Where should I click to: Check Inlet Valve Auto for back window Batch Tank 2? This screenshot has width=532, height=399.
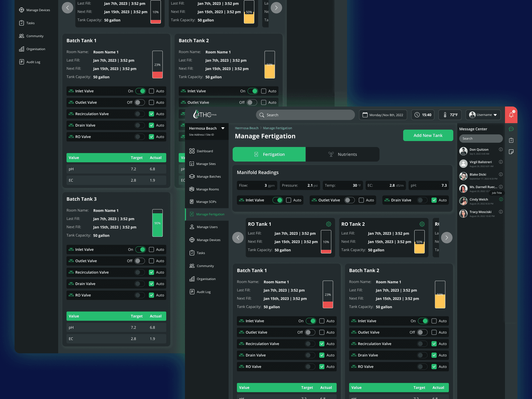[264, 91]
